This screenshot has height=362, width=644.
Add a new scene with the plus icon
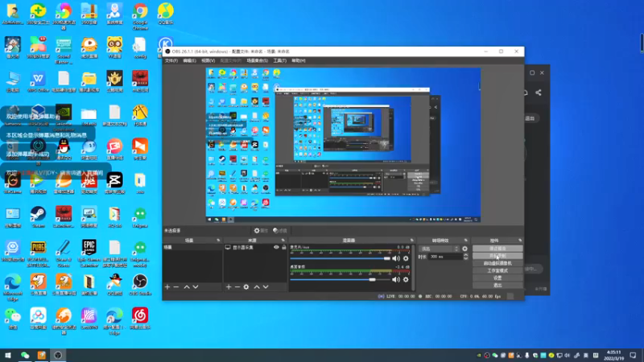coord(167,287)
